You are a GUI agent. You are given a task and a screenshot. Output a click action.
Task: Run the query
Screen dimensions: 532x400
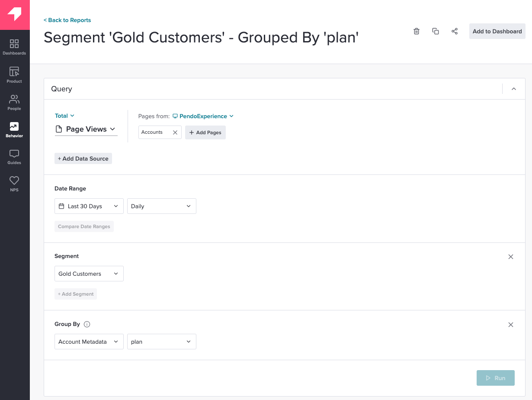(496, 378)
